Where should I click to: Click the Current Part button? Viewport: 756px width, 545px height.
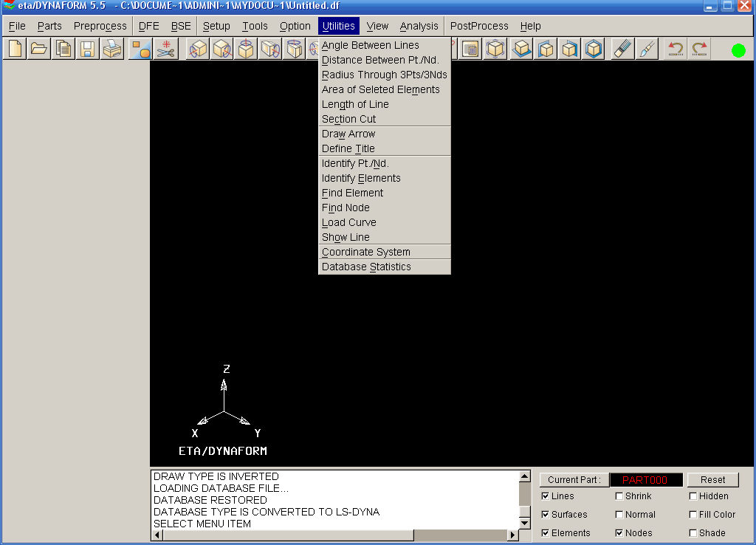click(574, 480)
